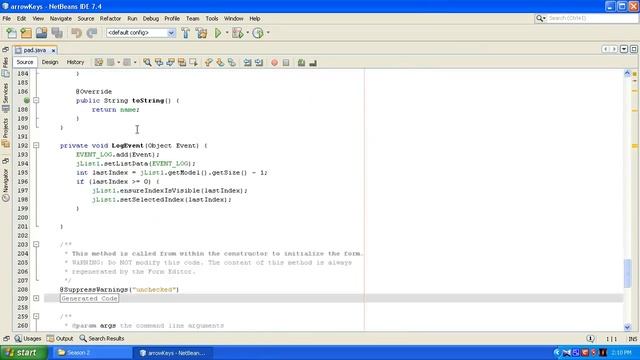The image size is (640, 360).
Task: Open the Refactor menu
Action: [x=110, y=19]
